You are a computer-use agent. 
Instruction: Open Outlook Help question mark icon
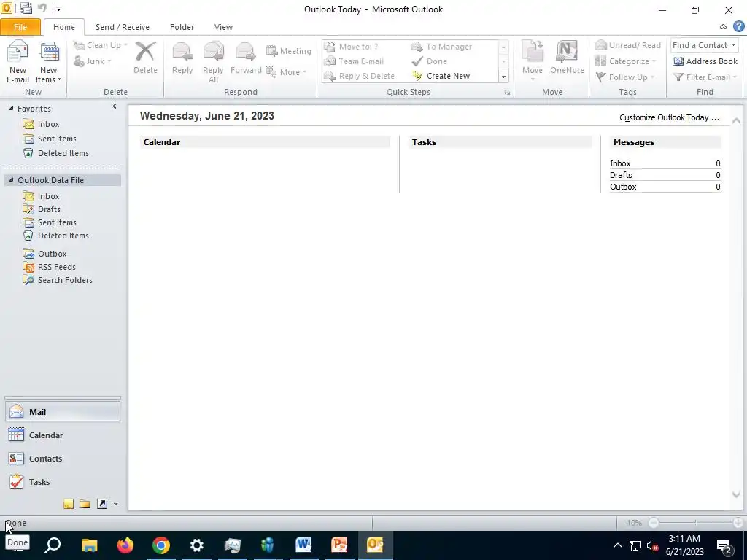738,27
